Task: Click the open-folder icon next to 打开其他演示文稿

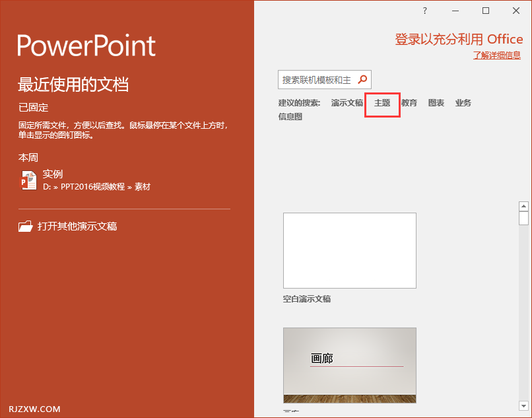Action: pyautogui.click(x=26, y=225)
